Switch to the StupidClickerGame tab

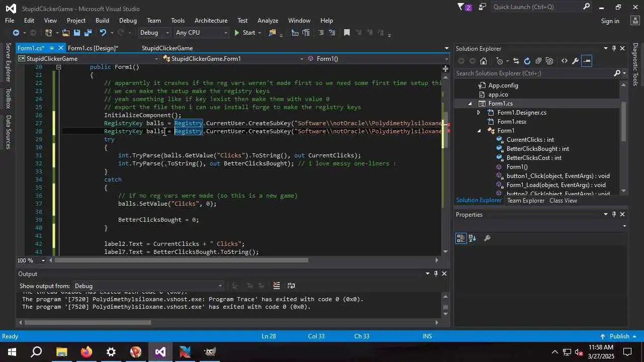(x=167, y=48)
